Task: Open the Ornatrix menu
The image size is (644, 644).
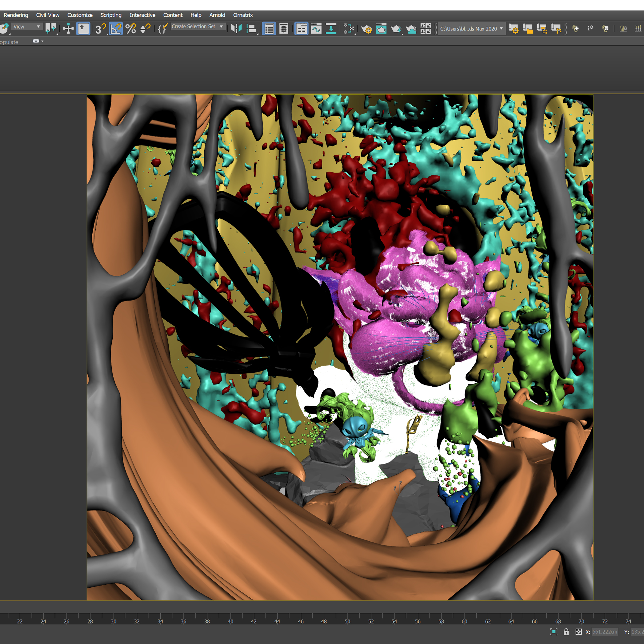Action: [x=243, y=15]
